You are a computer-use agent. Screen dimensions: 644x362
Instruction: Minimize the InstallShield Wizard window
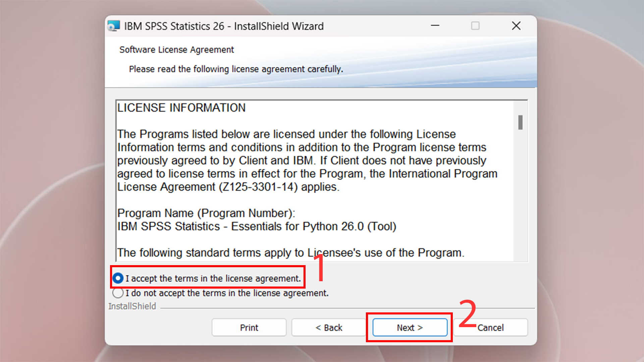pyautogui.click(x=435, y=26)
